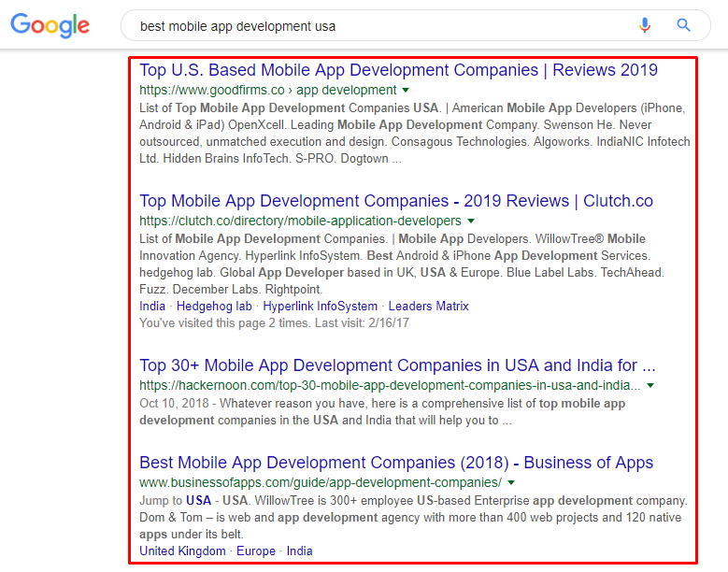The image size is (728, 572).
Task: Open the Clutch.co 2019 Reviews result
Action: (x=396, y=201)
